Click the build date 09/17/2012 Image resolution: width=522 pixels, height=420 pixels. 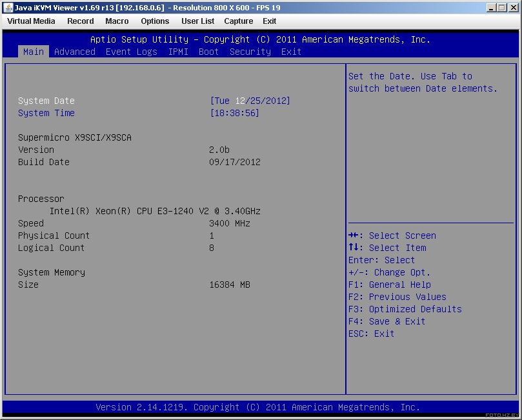(235, 162)
